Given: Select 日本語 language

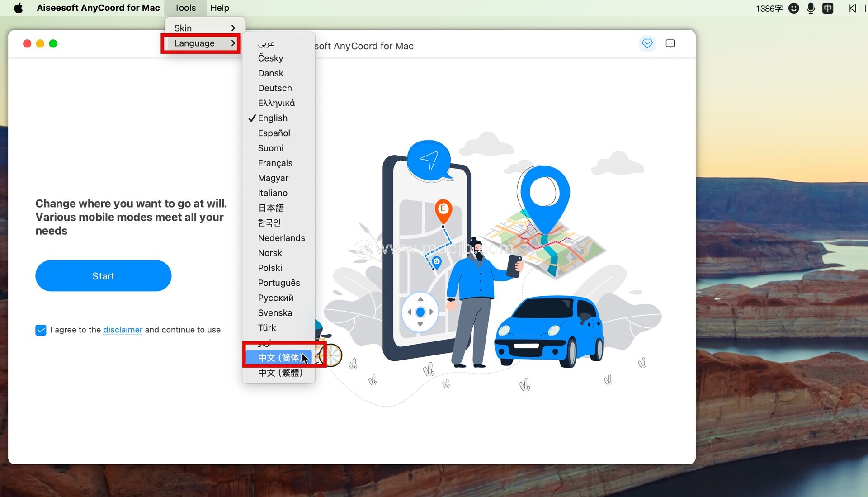Looking at the screenshot, I should (278, 208).
